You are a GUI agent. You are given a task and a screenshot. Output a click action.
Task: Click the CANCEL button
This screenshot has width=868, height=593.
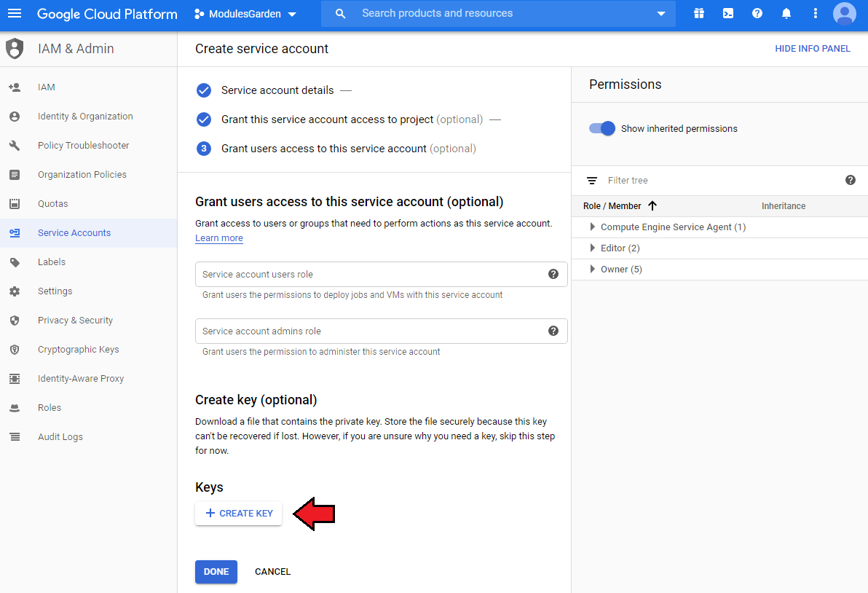click(272, 572)
